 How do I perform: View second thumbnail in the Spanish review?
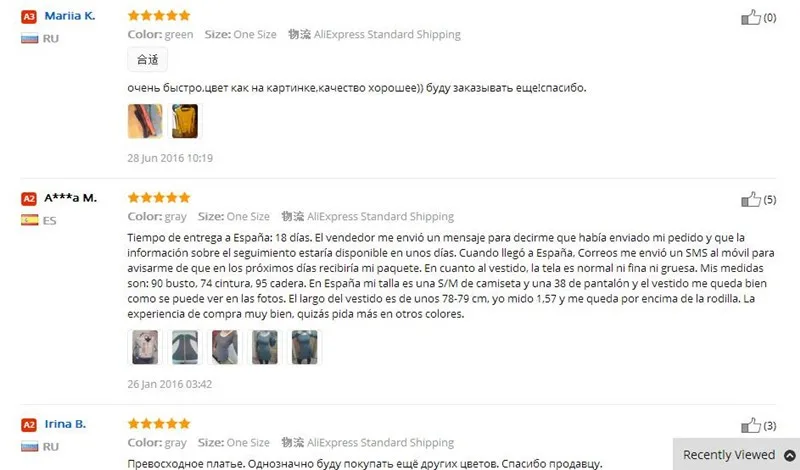pos(185,347)
